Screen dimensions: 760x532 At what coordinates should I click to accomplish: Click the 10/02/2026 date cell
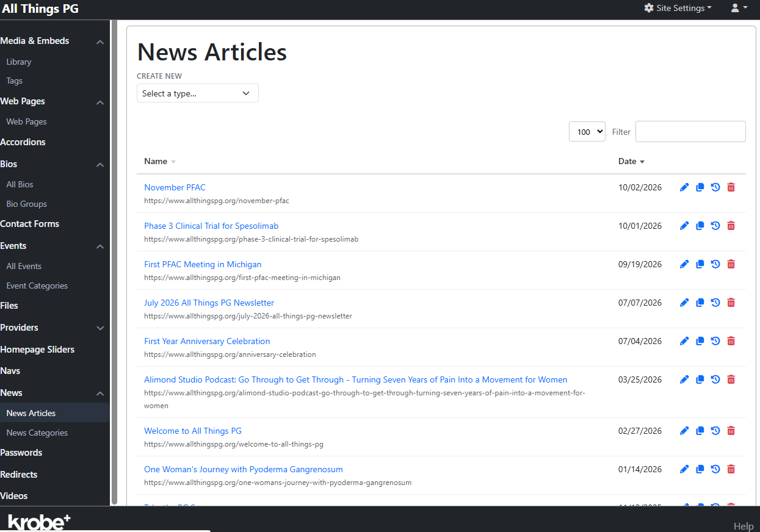(x=640, y=187)
